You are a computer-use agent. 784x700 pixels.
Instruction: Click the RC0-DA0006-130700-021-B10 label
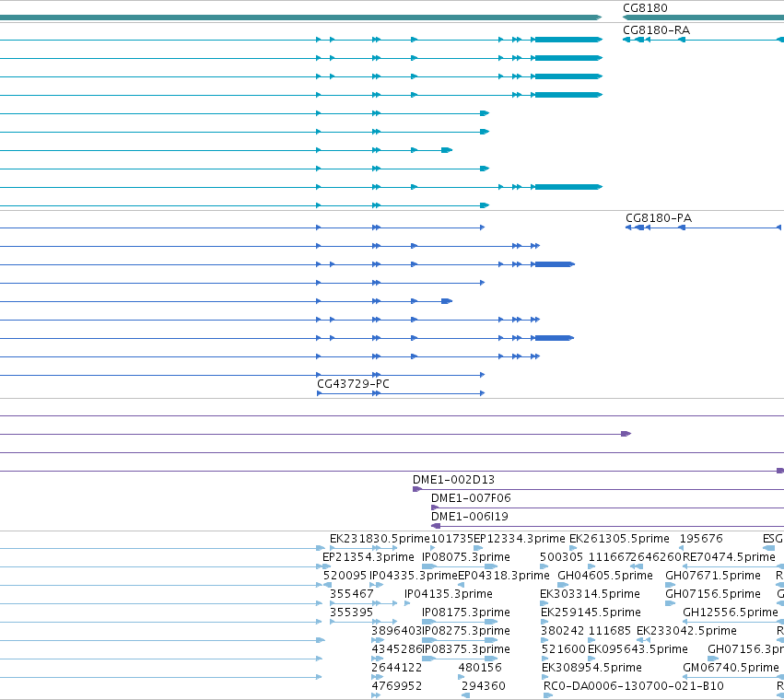tap(634, 686)
